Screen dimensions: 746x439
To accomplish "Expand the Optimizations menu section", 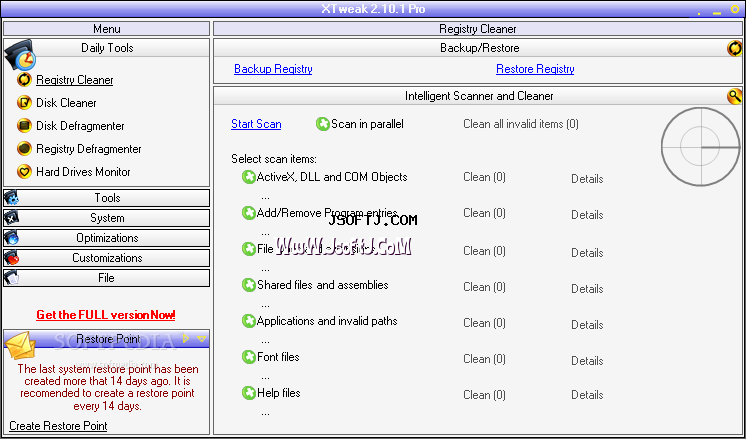I will tap(107, 238).
